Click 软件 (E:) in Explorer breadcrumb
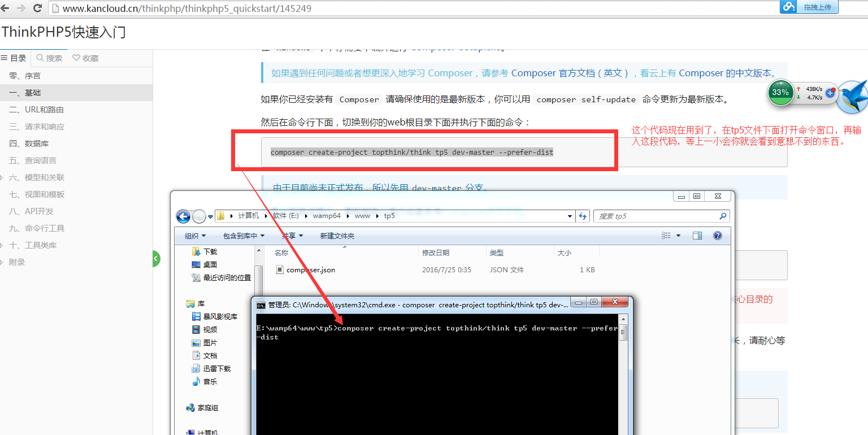Screen dimensions: 868x435 [x=285, y=216]
